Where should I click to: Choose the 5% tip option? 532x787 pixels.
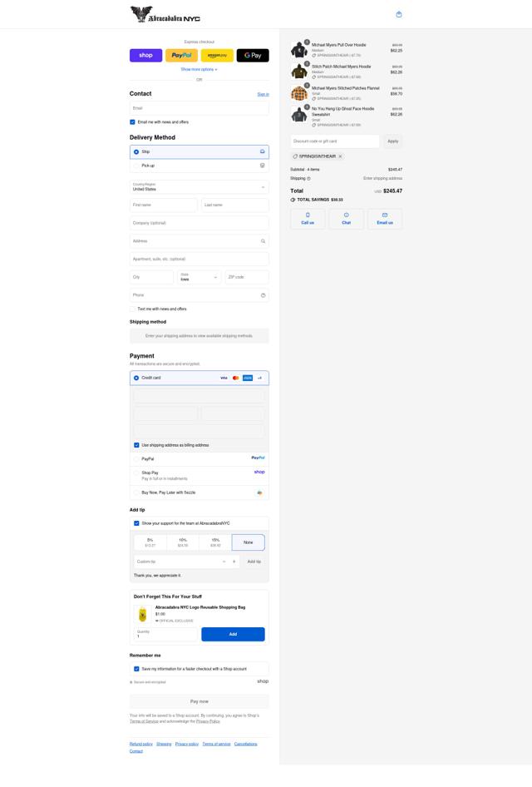[150, 542]
